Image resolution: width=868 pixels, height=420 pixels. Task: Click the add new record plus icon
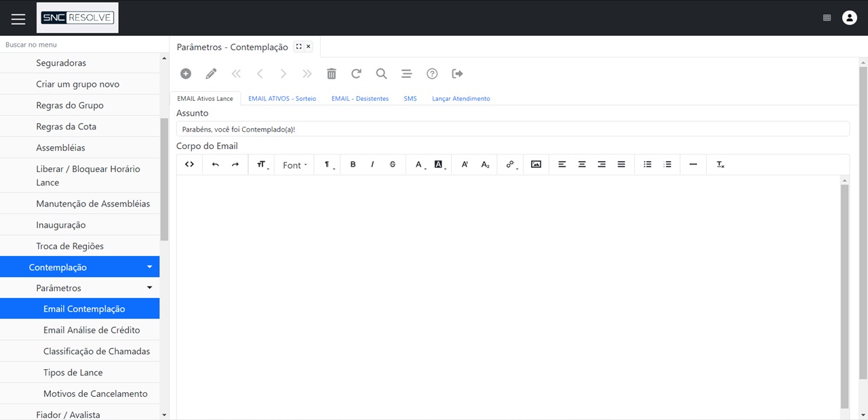pyautogui.click(x=186, y=74)
